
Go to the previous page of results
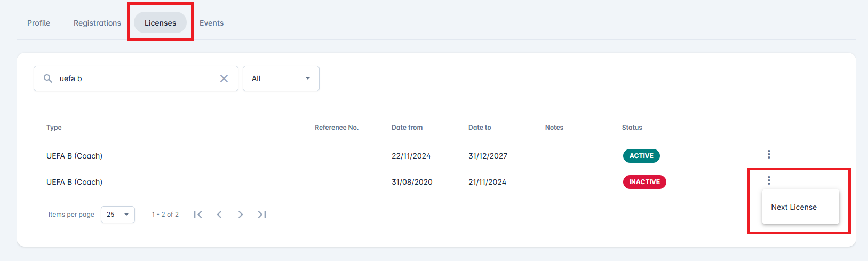pos(219,215)
